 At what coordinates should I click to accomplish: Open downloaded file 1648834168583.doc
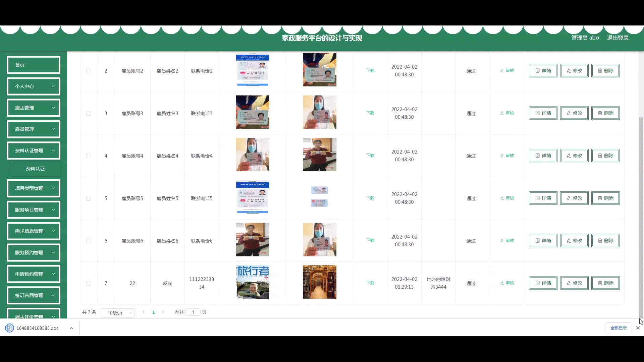coord(33,328)
